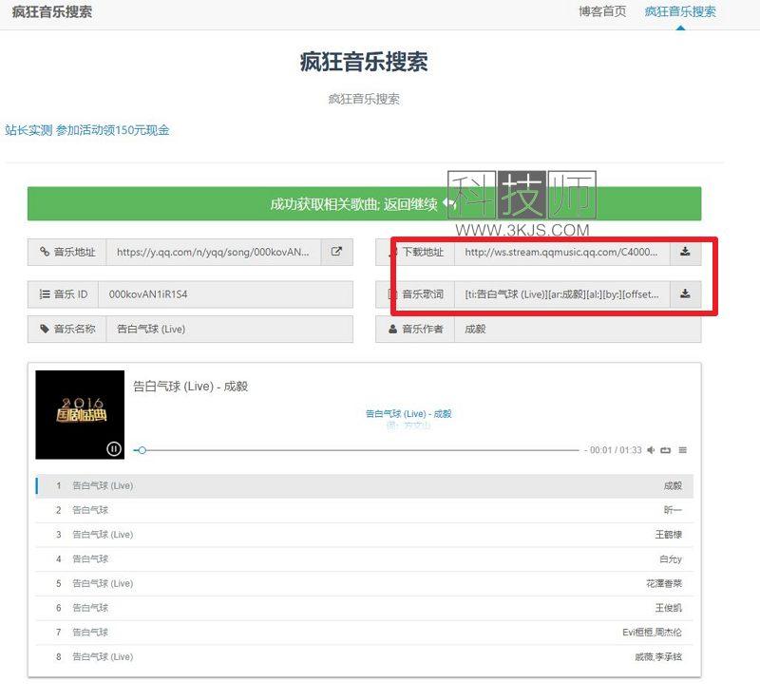Play track 8 告白气球 (Live) by 李承铉
The width and height of the screenshot is (760, 700).
click(x=365, y=657)
